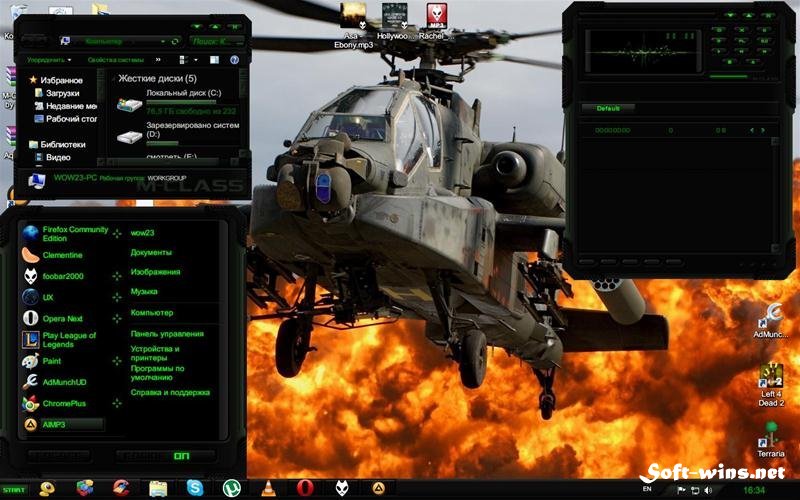This screenshot has width=800, height=500.
Task: Open the Action Center flag tray icon
Action: pos(681,490)
